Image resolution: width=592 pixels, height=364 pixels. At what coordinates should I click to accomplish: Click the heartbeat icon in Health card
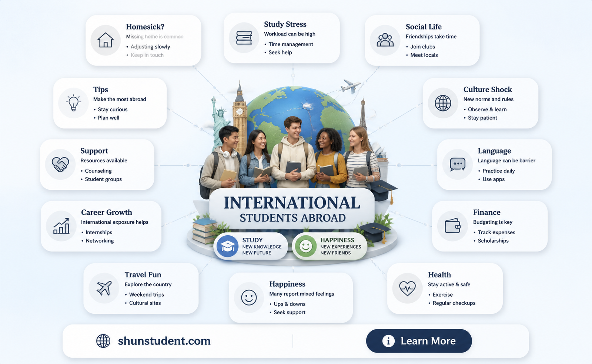pyautogui.click(x=407, y=288)
